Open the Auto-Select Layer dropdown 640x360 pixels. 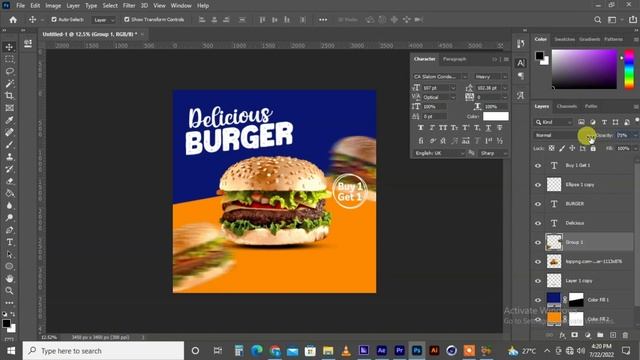tap(103, 20)
